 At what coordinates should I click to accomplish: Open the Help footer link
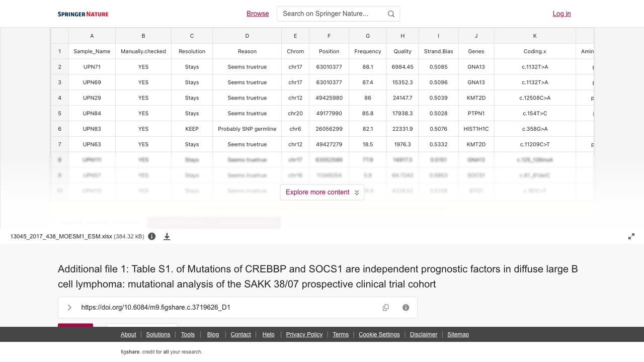268,334
